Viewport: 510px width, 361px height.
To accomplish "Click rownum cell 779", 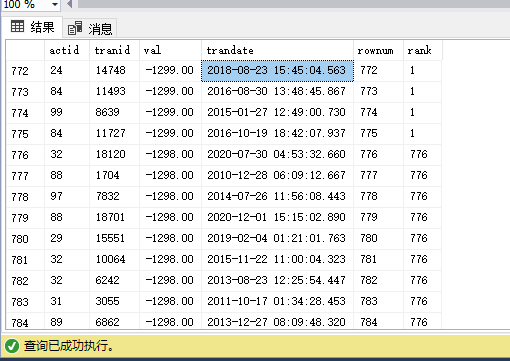I will point(378,218).
